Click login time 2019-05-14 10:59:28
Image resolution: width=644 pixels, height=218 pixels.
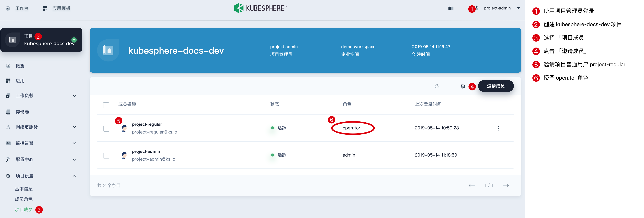pyautogui.click(x=437, y=128)
